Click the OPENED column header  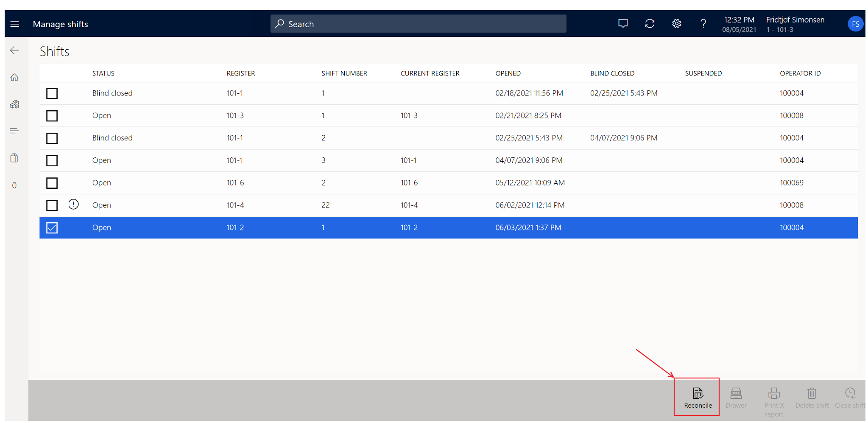508,73
